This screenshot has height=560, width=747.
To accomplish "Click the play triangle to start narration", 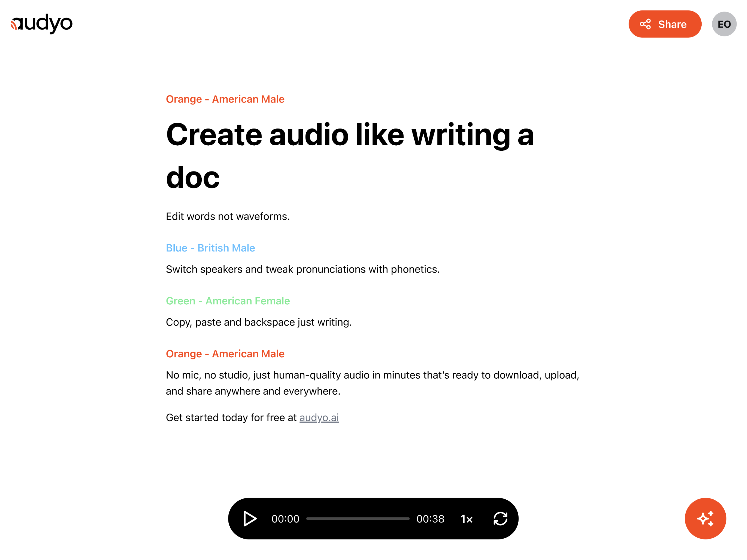I will pos(250,519).
